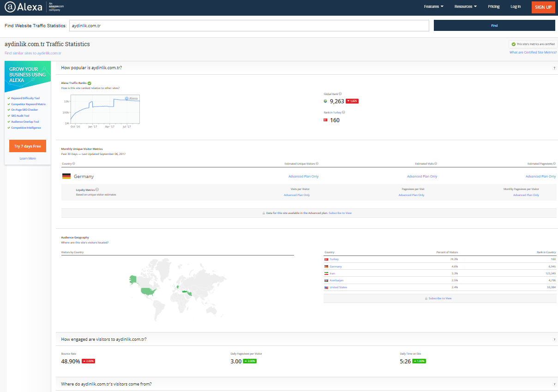558x392 pixels.
Task: Click lock icon beside Data for this site
Action: pyautogui.click(x=264, y=213)
